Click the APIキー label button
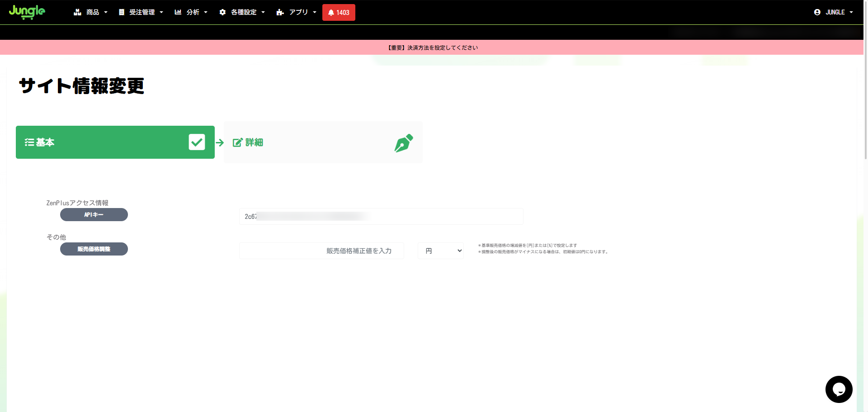 (94, 215)
